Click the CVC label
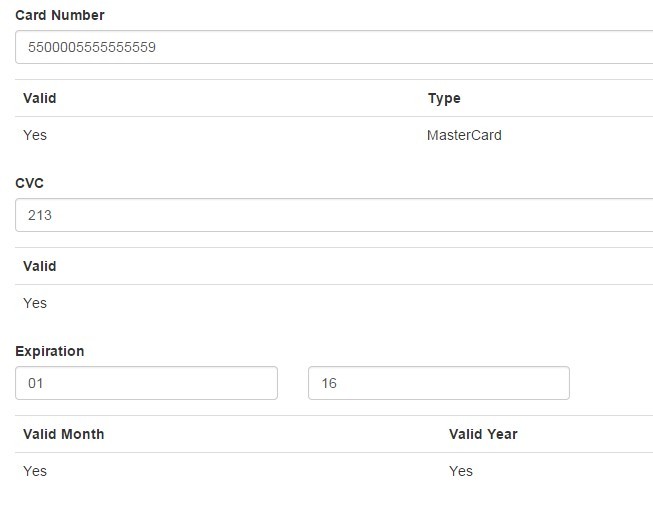 click(30, 183)
